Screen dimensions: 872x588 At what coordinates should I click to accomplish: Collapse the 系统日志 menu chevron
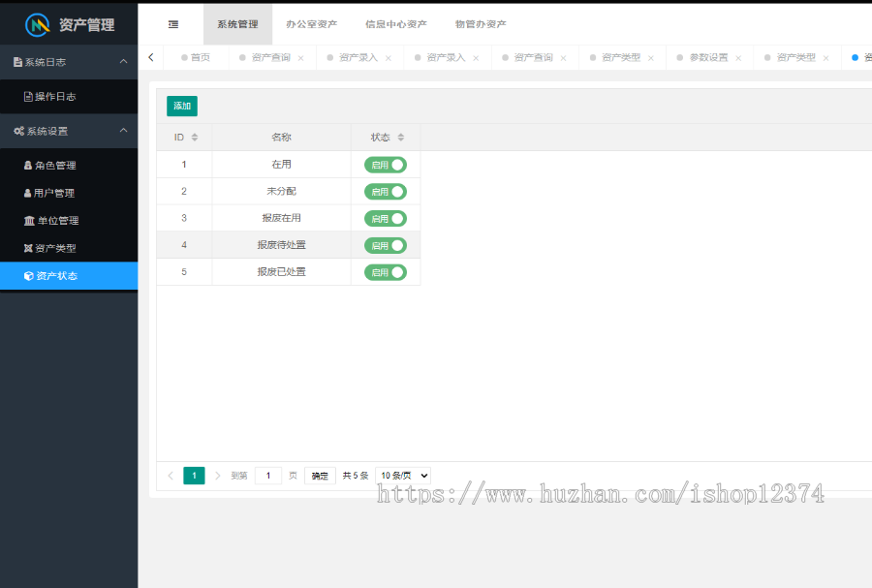(123, 62)
